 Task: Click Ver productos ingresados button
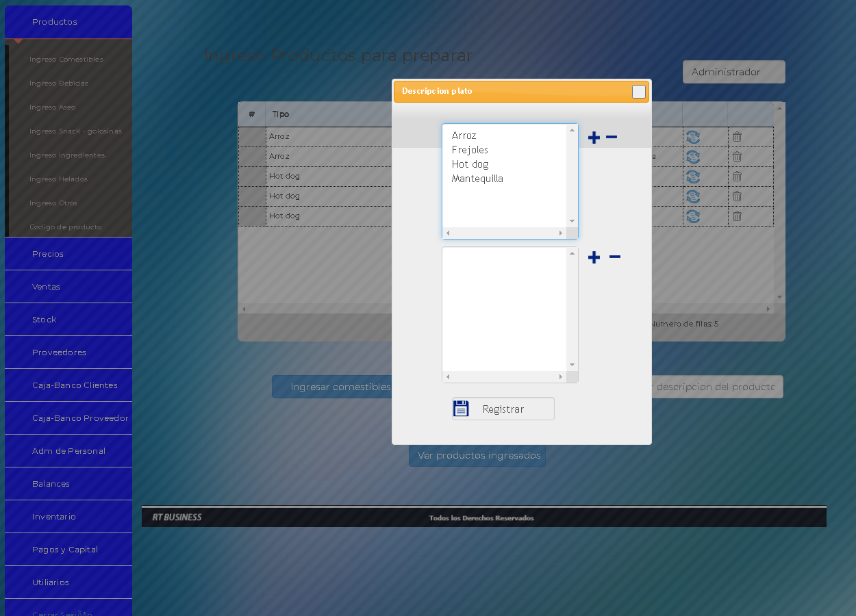click(479, 456)
